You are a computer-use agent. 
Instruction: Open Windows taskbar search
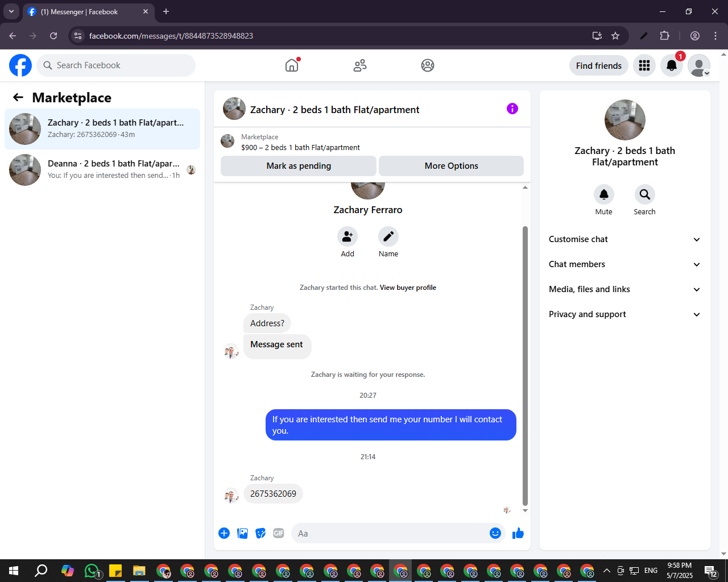tap(41, 571)
